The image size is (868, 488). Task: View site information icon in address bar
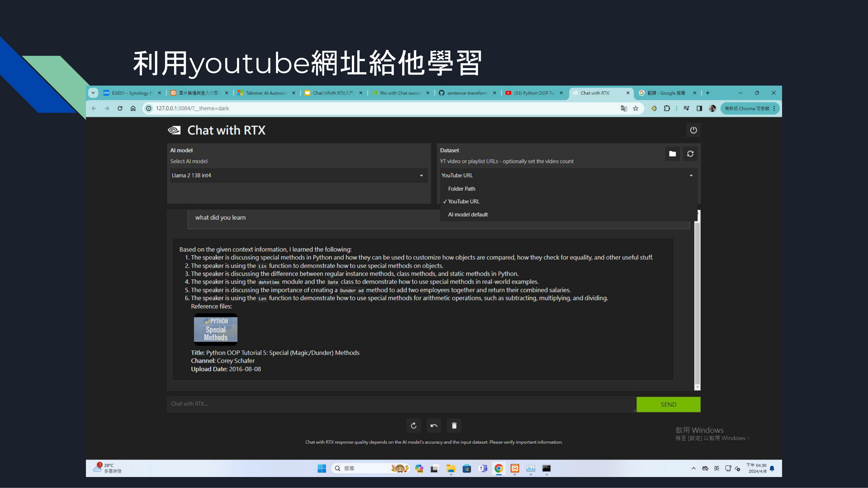pyautogui.click(x=149, y=108)
